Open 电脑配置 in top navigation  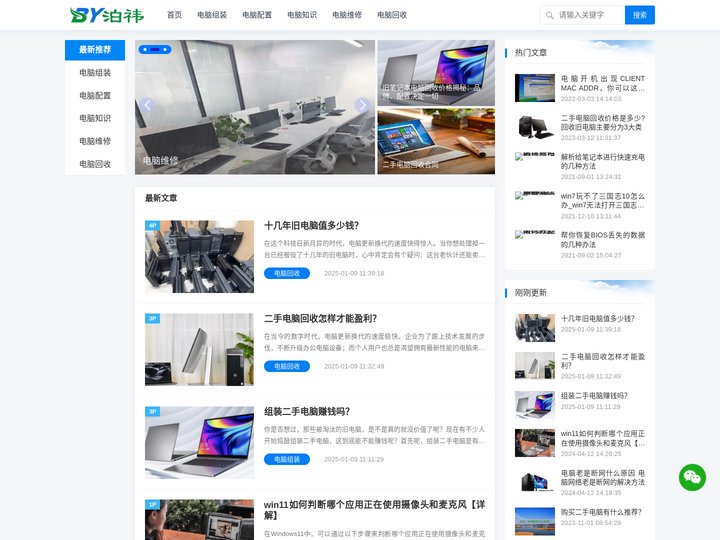pyautogui.click(x=257, y=15)
